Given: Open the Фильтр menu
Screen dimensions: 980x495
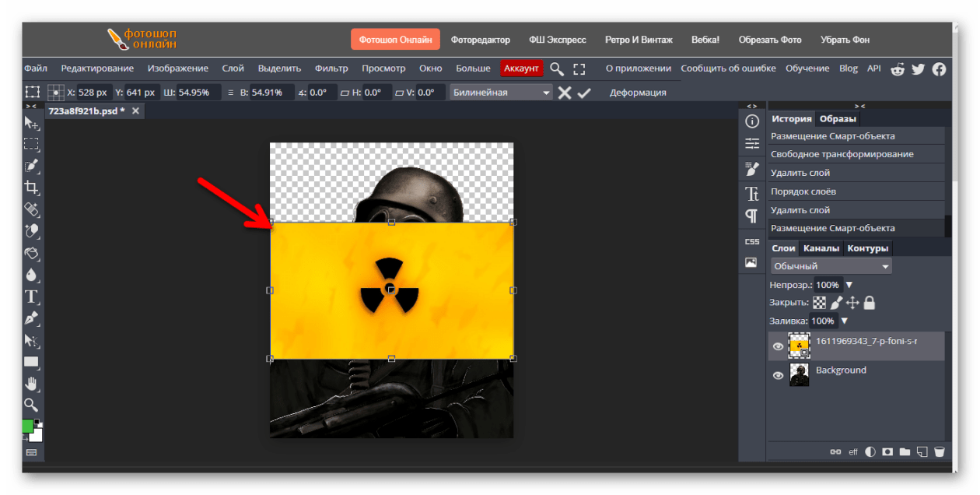Looking at the screenshot, I should point(332,68).
